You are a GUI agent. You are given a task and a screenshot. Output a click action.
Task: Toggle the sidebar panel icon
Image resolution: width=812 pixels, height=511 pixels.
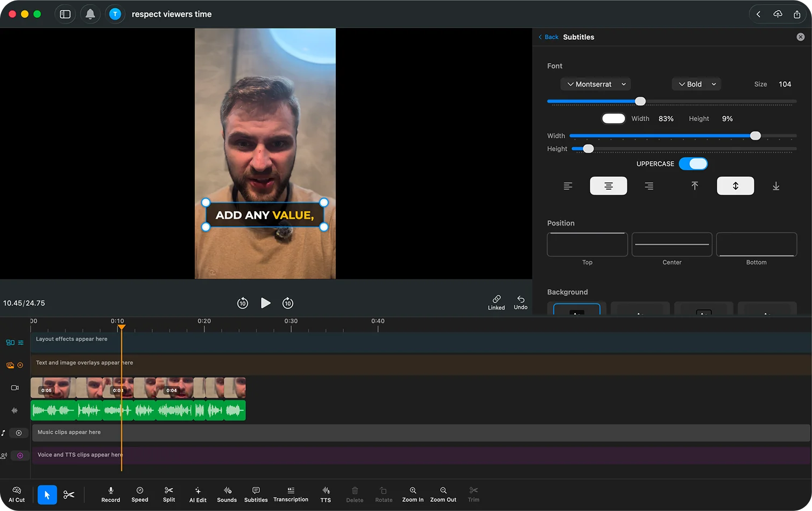pos(65,14)
